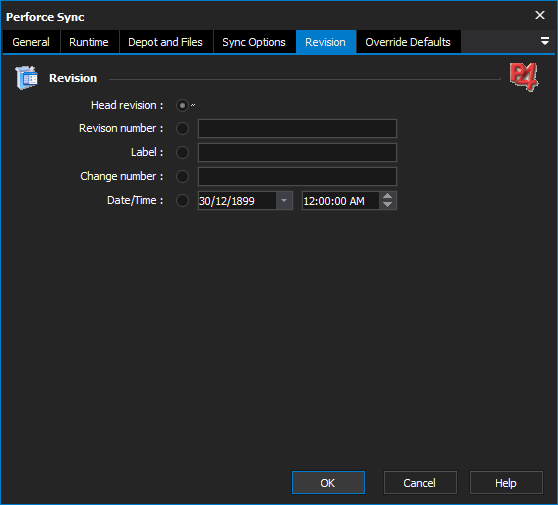558x505 pixels.
Task: Open the tab list menu icon
Action: (x=544, y=41)
